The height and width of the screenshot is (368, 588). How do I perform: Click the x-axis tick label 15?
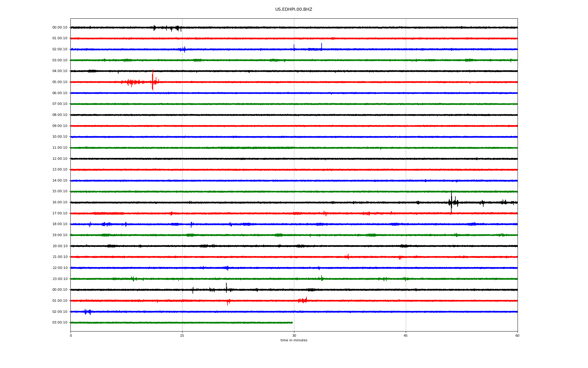point(182,336)
